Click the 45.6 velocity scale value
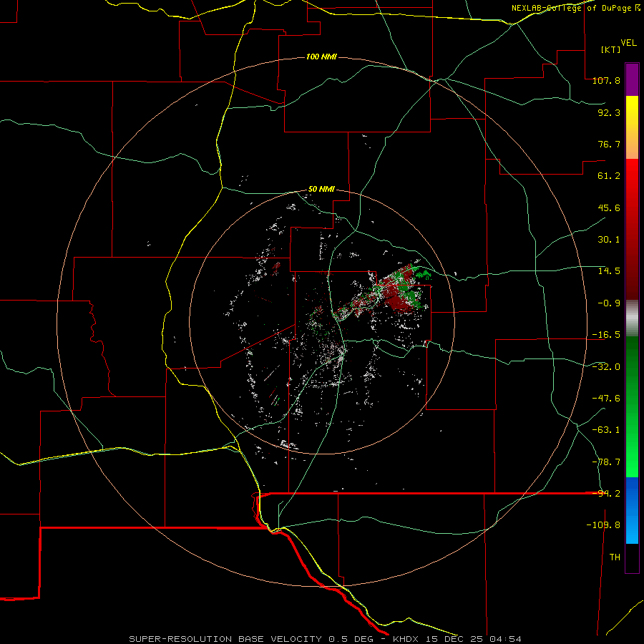Screen dimensions: 644x644 click(x=609, y=208)
